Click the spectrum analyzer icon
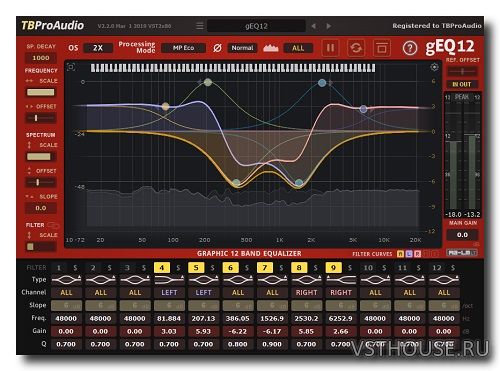The height and width of the screenshot is (371, 500). pyautogui.click(x=271, y=48)
